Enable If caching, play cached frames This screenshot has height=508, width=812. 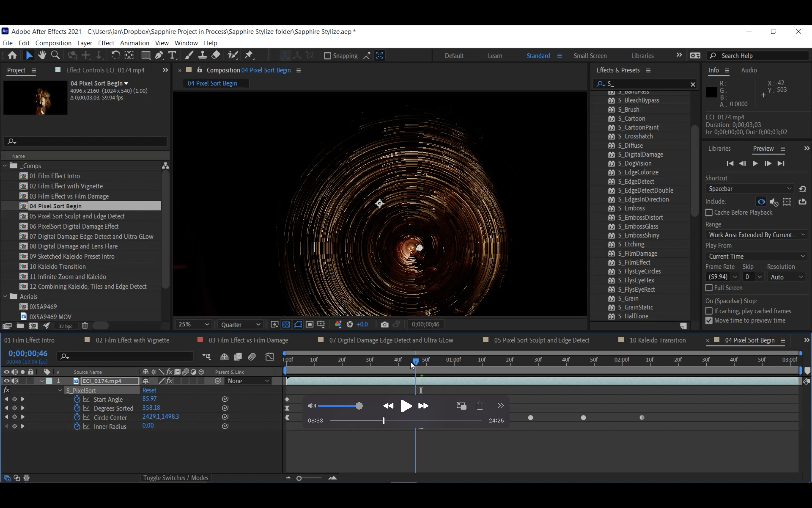tap(709, 311)
